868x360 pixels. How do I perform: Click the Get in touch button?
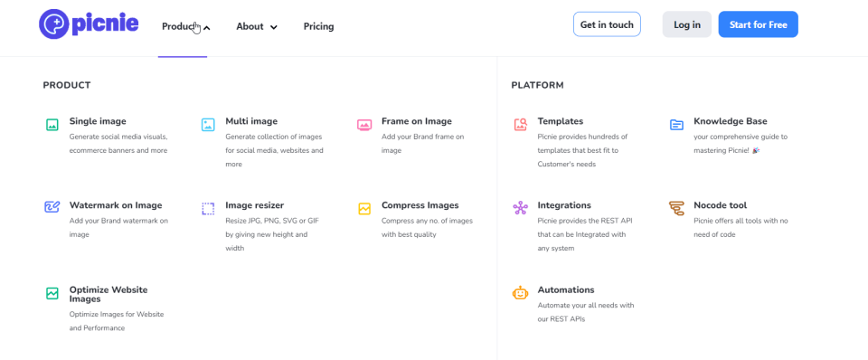(x=607, y=24)
